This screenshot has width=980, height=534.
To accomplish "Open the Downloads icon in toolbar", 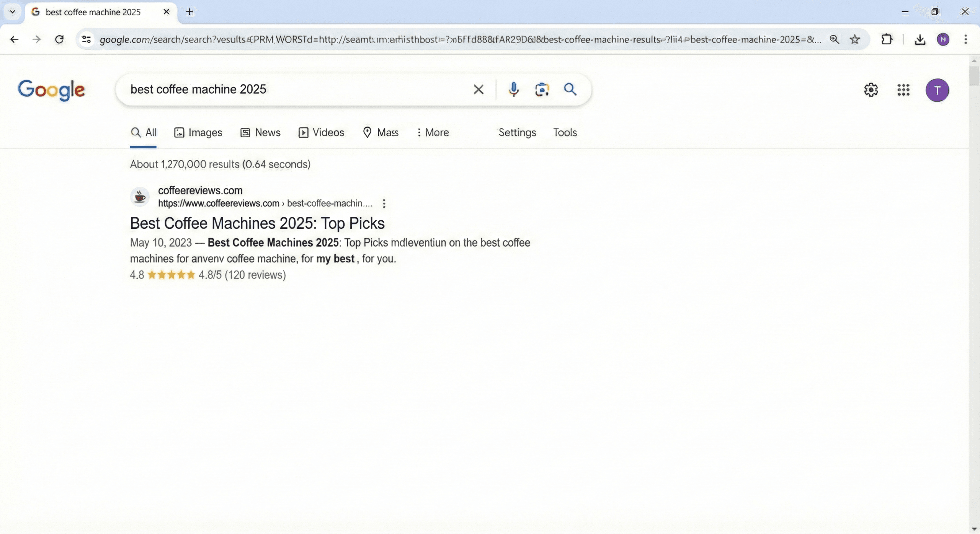I will [920, 39].
